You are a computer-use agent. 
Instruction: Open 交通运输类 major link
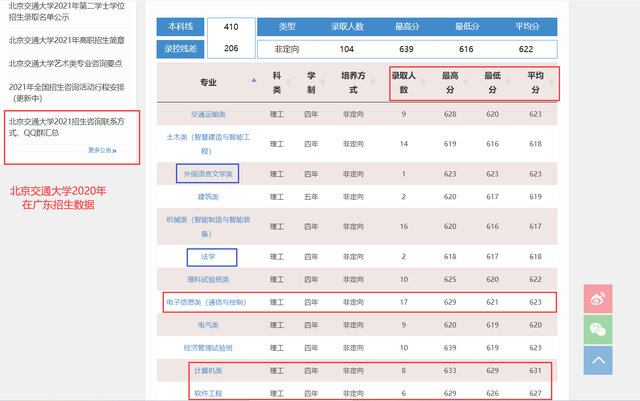208,114
